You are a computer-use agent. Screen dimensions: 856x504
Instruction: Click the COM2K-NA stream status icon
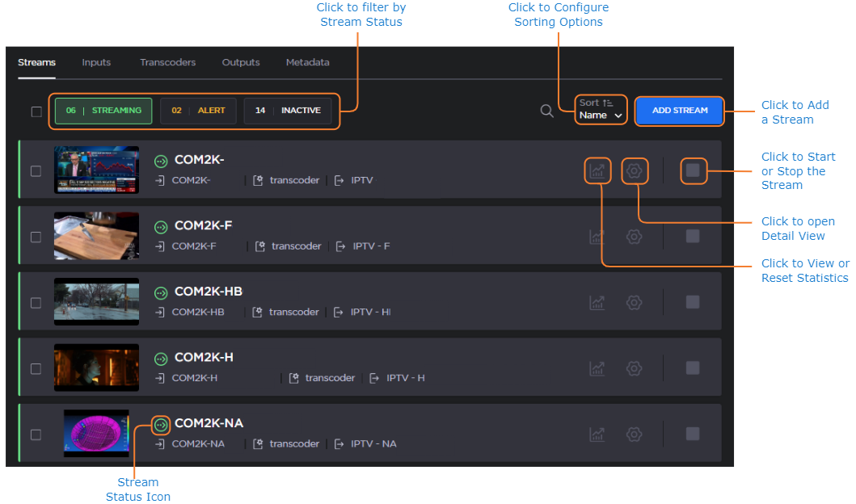161,424
